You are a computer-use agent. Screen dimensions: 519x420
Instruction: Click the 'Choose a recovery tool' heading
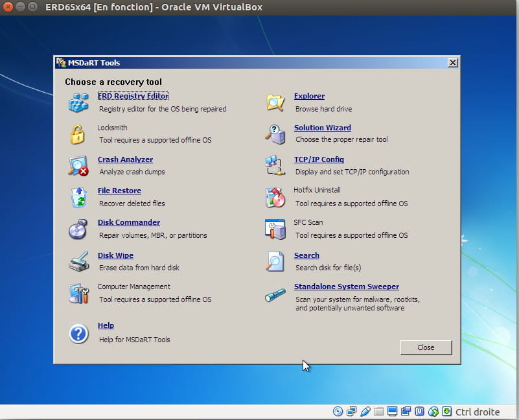[x=113, y=82]
